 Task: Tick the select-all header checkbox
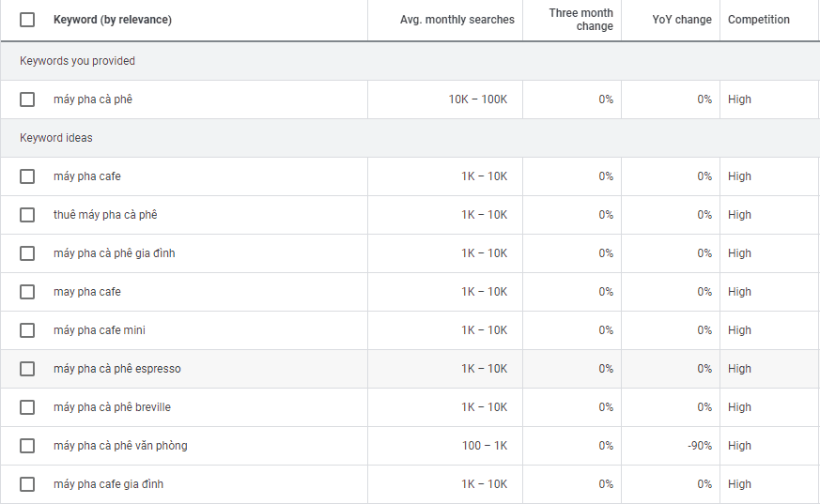point(27,20)
